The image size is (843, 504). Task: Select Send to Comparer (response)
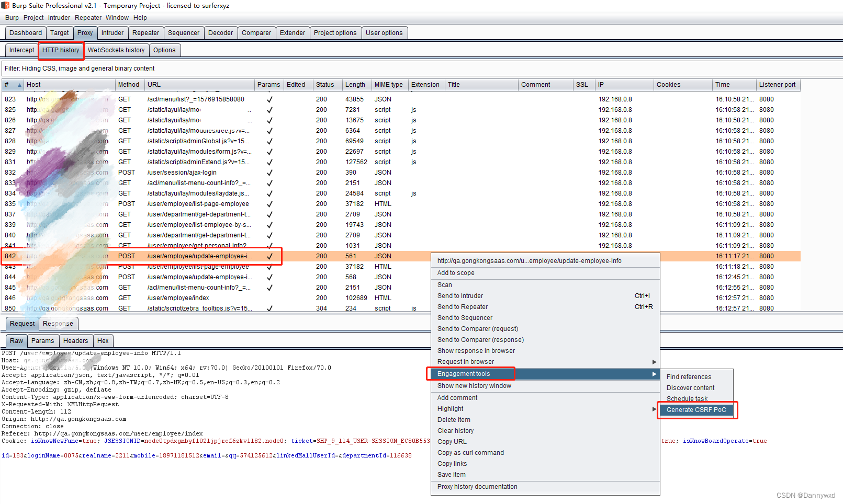[x=545, y=340]
